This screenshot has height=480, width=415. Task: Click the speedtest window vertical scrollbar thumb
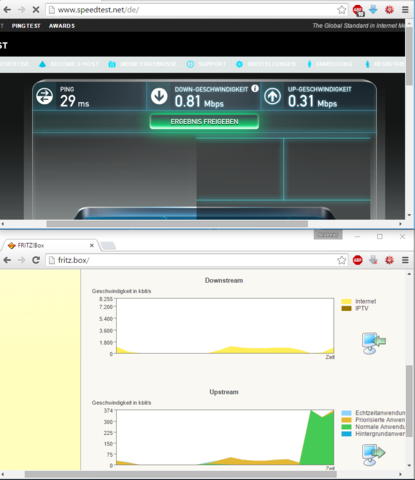(409, 55)
